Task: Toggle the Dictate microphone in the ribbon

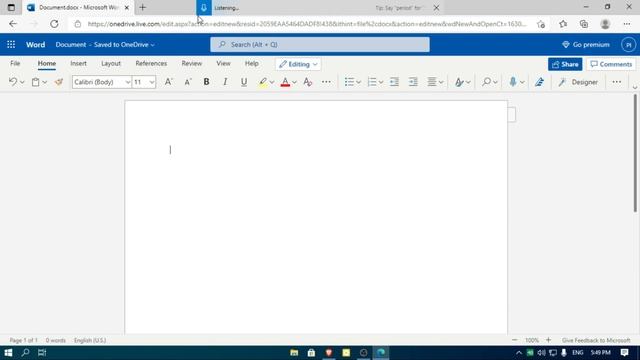Action: click(x=513, y=82)
